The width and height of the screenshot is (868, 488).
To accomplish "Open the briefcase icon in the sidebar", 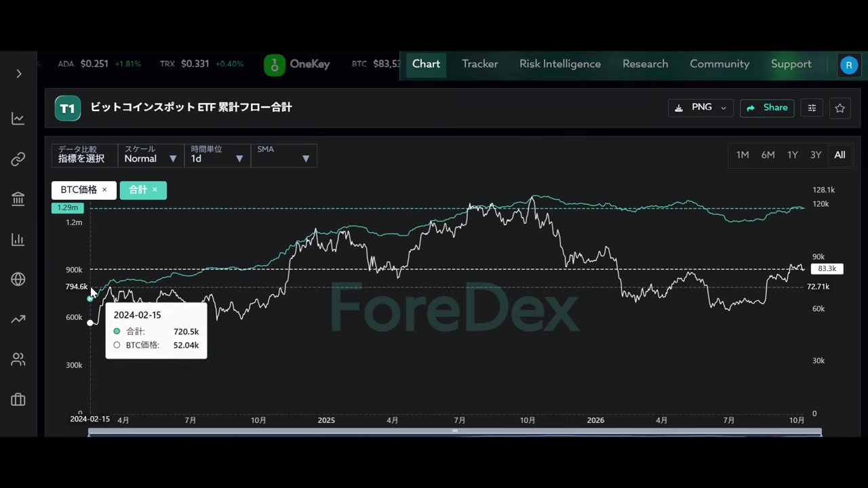I will pos(18,400).
